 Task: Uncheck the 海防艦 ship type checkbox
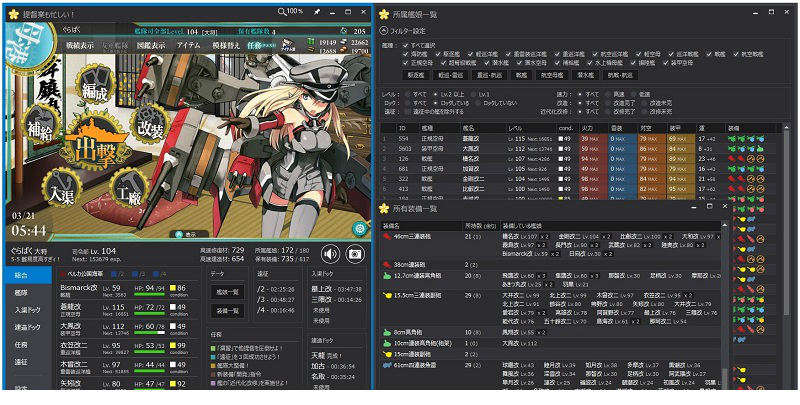point(406,54)
